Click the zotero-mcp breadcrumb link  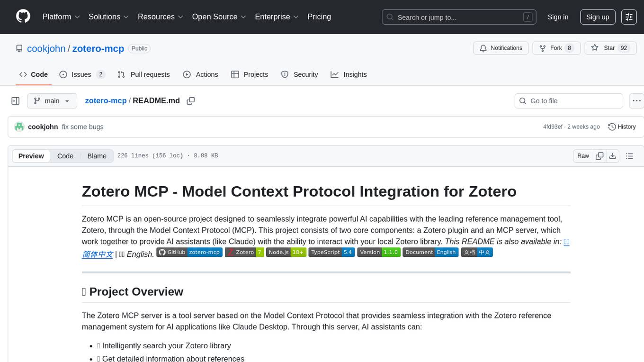coord(106,100)
